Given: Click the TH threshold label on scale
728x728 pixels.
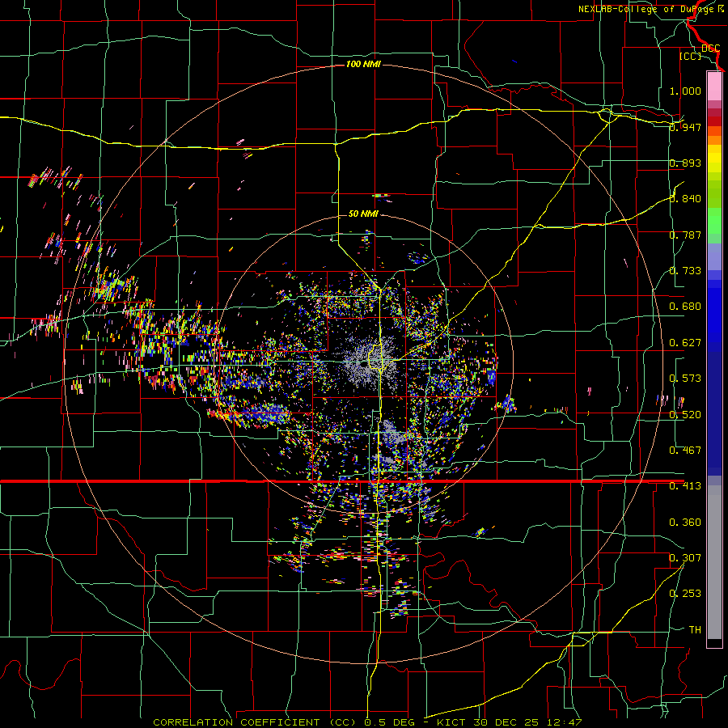Looking at the screenshot, I should coord(695,630).
